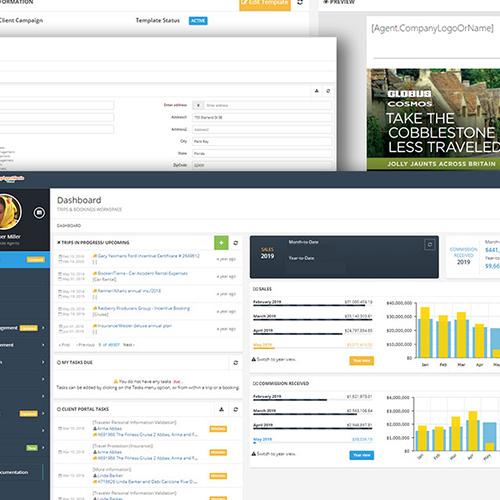This screenshot has width=500, height=500.
Task: Click the first orange status badge in Client Portal Tasks
Action: point(218,429)
